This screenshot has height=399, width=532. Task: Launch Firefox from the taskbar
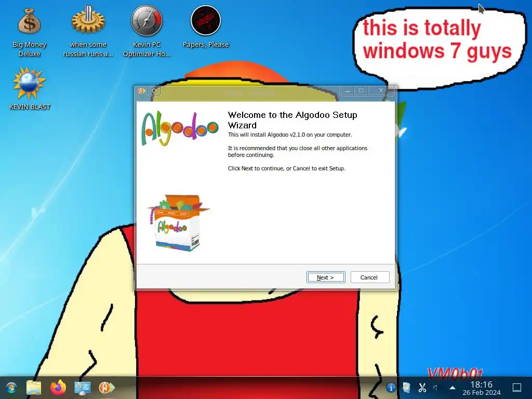(58, 388)
